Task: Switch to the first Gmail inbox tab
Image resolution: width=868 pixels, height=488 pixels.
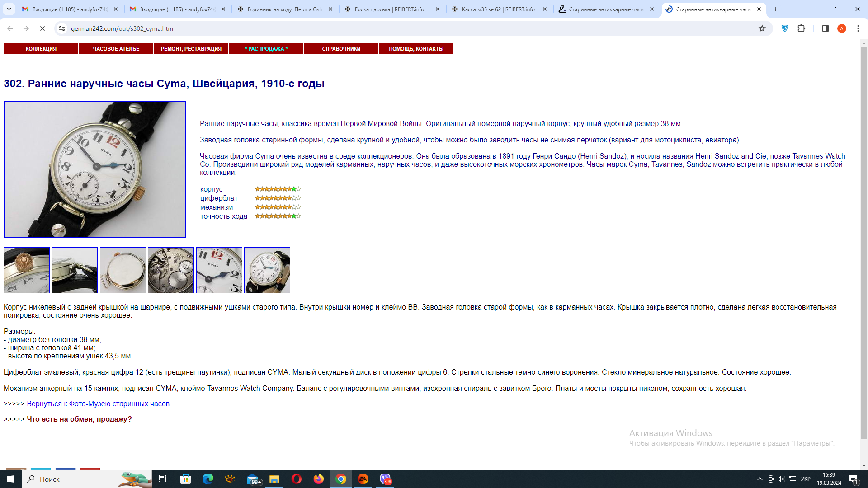Action: pos(70,9)
